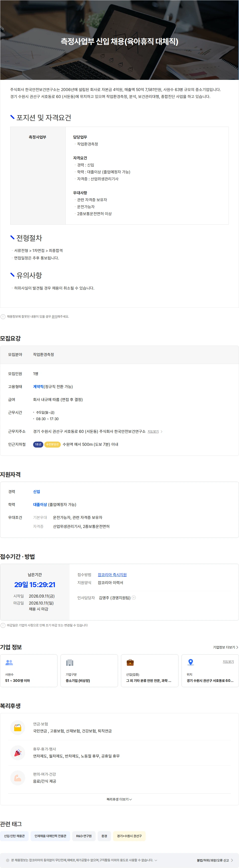Open the 잡코리아 즉시지원 application link
Image resolution: width=239 pixels, height=868 pixels.
click(112, 574)
